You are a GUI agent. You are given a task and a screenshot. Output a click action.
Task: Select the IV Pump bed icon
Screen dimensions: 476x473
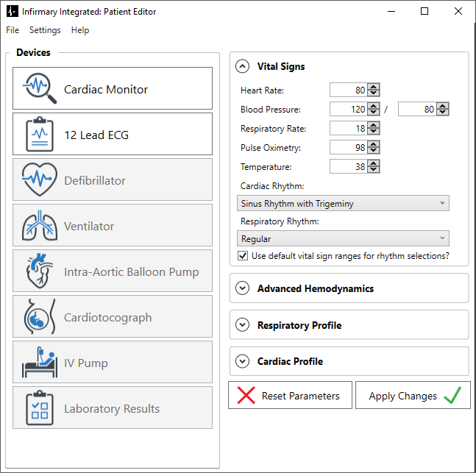coord(40,362)
